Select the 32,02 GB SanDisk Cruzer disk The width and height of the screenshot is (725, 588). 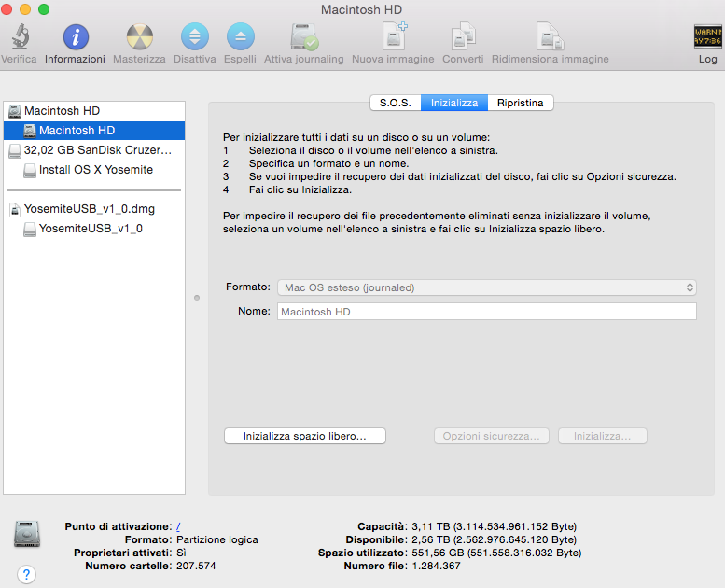pos(94,150)
